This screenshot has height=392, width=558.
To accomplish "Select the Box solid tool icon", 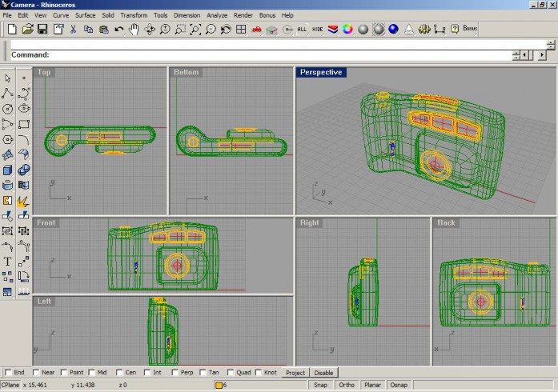I will [7, 170].
